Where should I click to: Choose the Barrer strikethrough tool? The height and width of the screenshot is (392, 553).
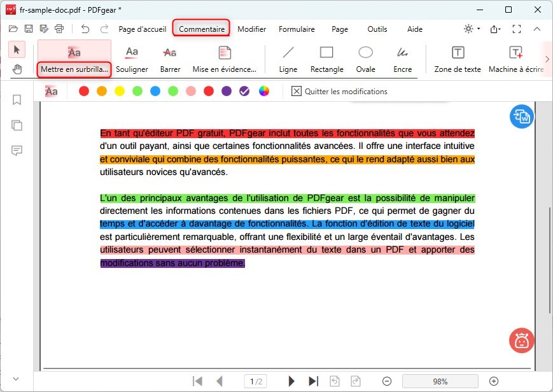pos(170,59)
